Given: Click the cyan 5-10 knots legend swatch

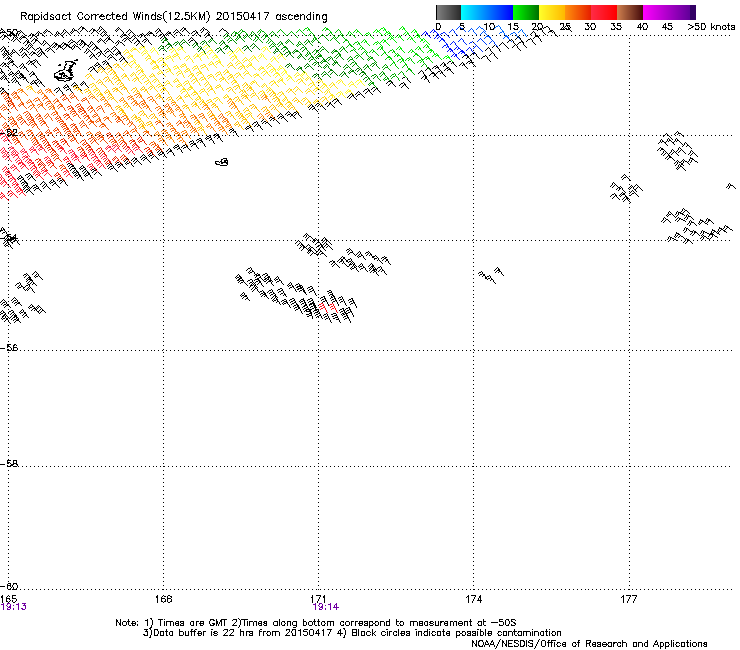Looking at the screenshot, I should coord(474,12).
